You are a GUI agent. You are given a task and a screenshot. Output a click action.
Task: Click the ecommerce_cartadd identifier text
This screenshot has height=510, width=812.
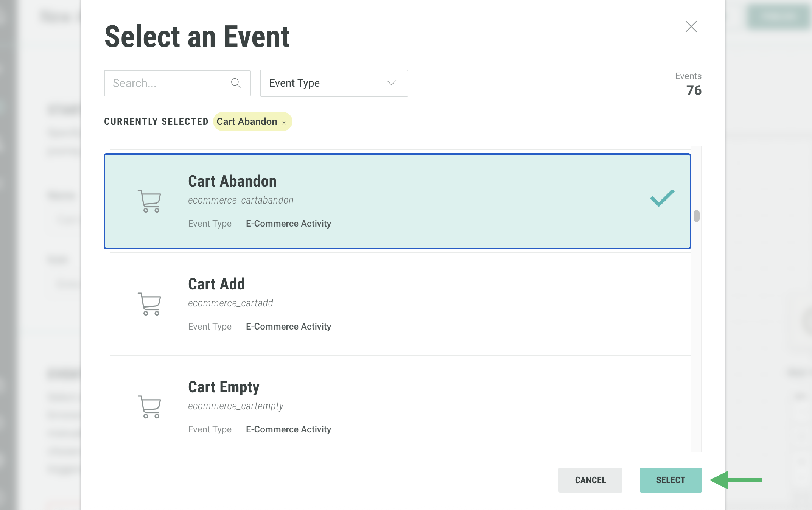230,303
